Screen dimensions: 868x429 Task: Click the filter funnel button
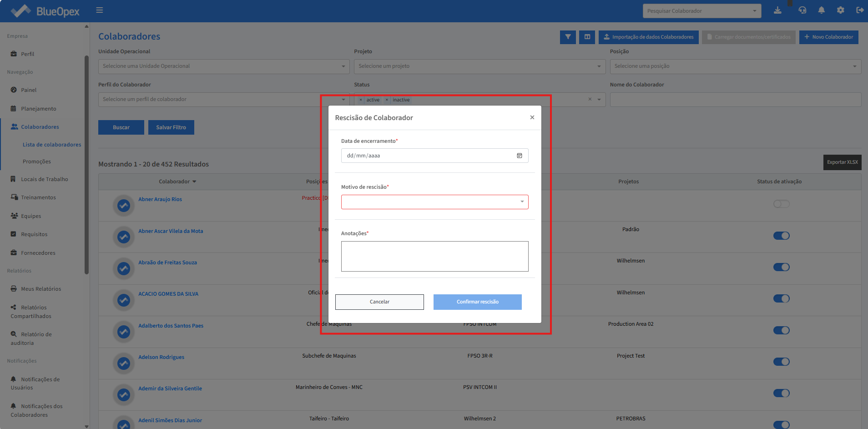tap(568, 37)
